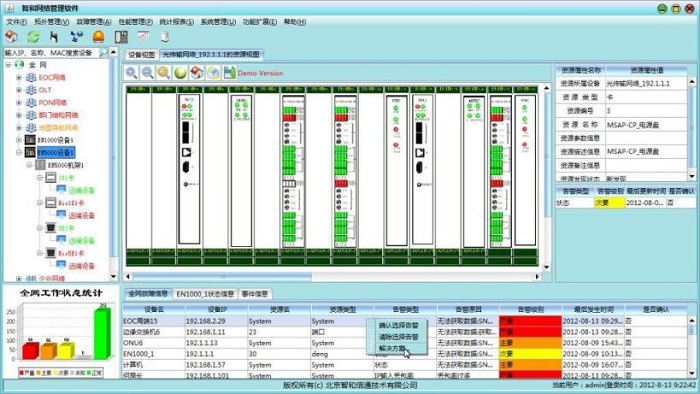Click the BisSE1卡 card icon in tree
This screenshot has width=700, height=394.
pyautogui.click(x=51, y=253)
